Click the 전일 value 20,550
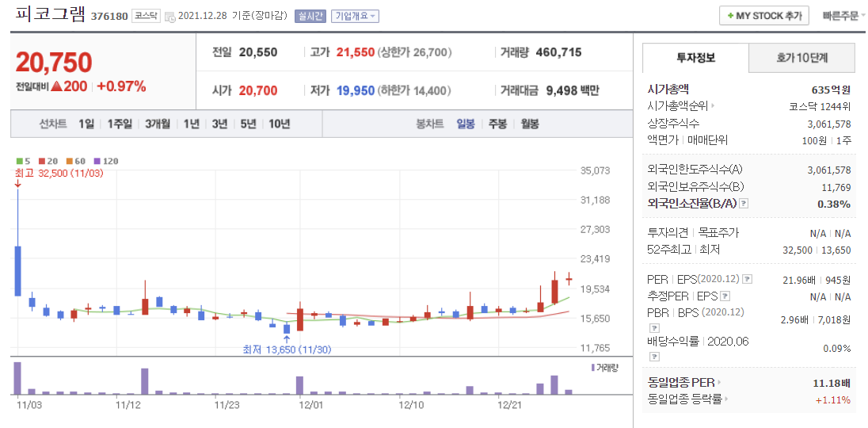This screenshot has height=428, width=868. tap(258, 52)
